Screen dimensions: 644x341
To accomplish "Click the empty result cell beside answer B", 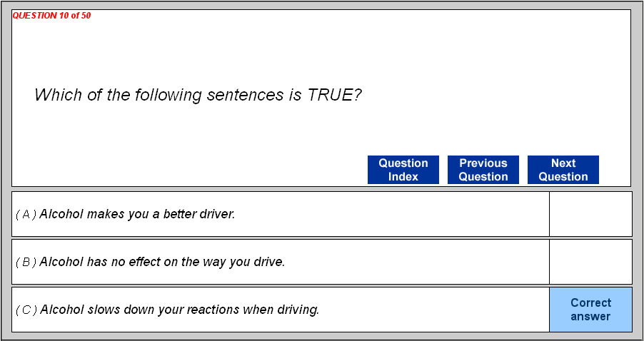I will (590, 262).
